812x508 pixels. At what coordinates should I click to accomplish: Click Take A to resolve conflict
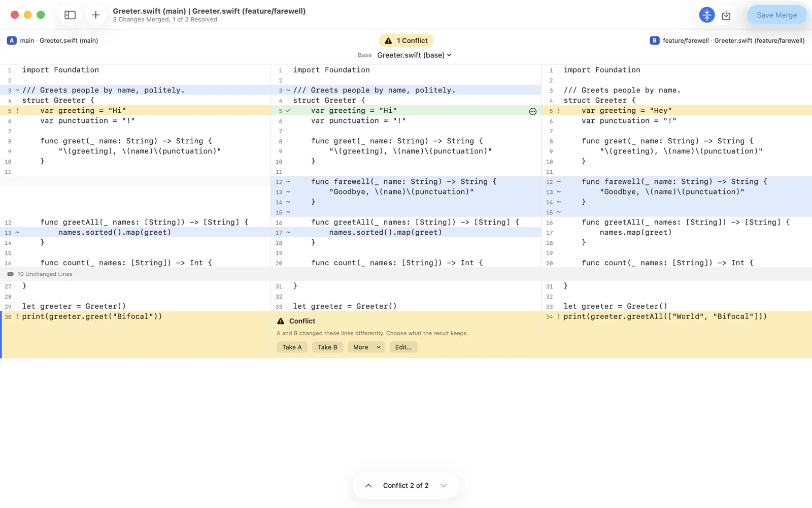292,347
